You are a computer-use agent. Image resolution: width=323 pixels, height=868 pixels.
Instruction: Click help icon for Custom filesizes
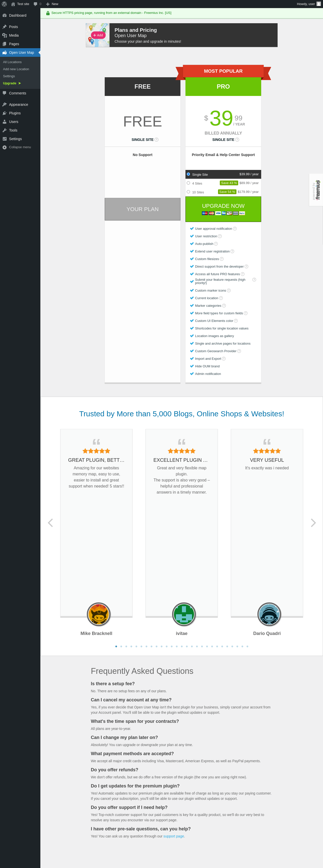point(222,259)
